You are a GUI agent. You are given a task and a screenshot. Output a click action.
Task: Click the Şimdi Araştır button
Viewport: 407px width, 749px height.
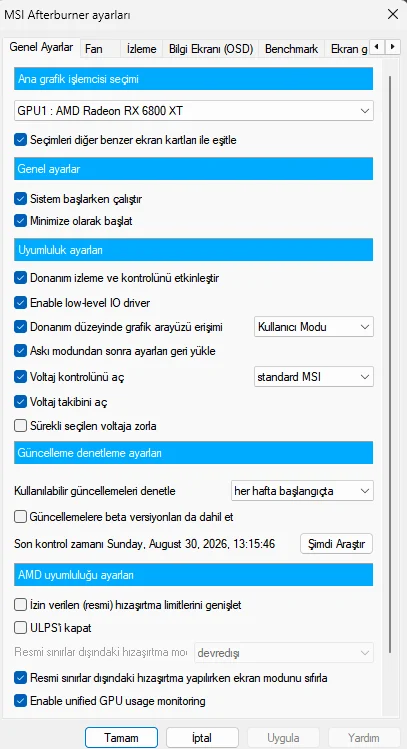pyautogui.click(x=336, y=544)
